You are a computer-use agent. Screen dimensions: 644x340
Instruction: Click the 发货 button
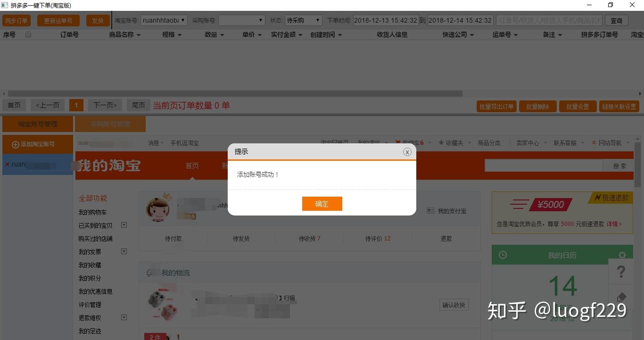[x=98, y=21]
